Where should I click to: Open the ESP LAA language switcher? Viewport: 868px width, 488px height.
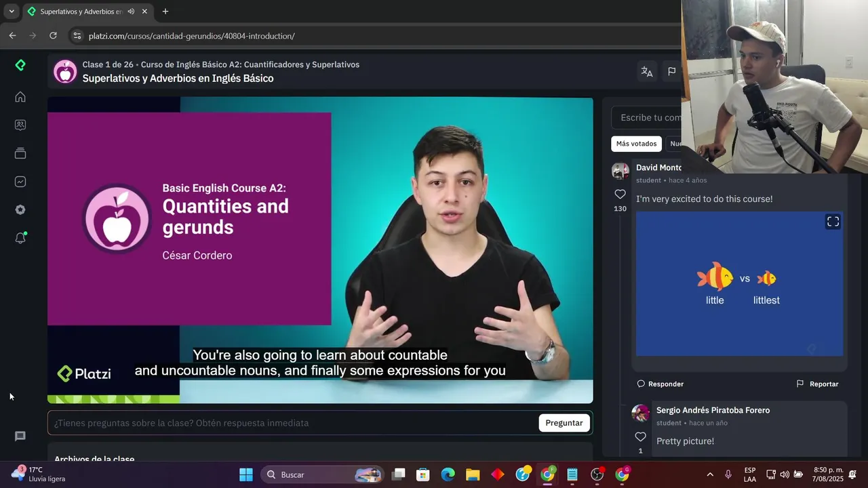750,474
